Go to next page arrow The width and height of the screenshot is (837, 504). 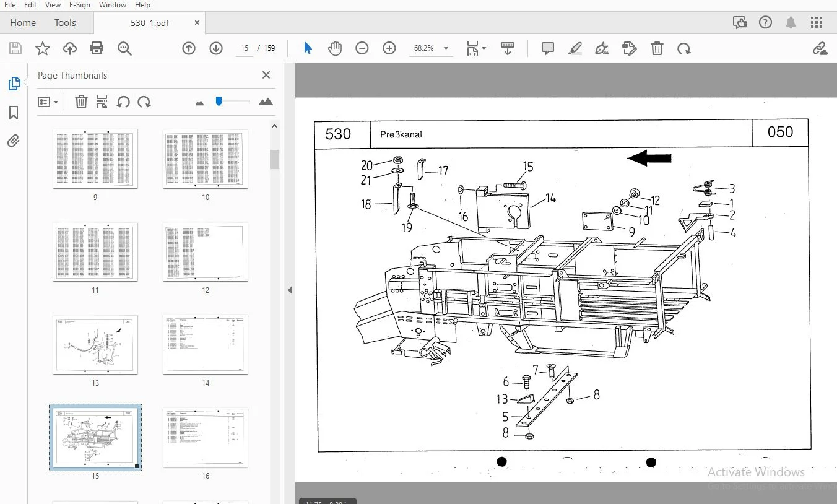(216, 48)
